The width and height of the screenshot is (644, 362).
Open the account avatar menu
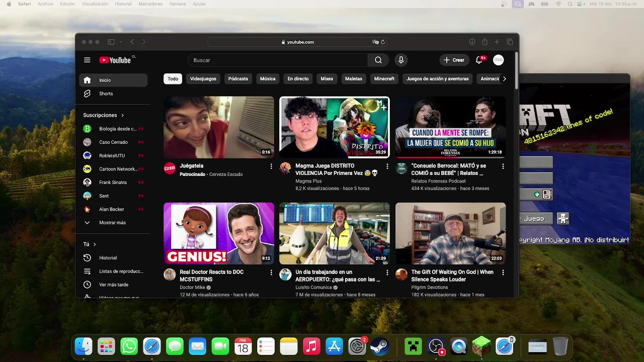coord(498,60)
